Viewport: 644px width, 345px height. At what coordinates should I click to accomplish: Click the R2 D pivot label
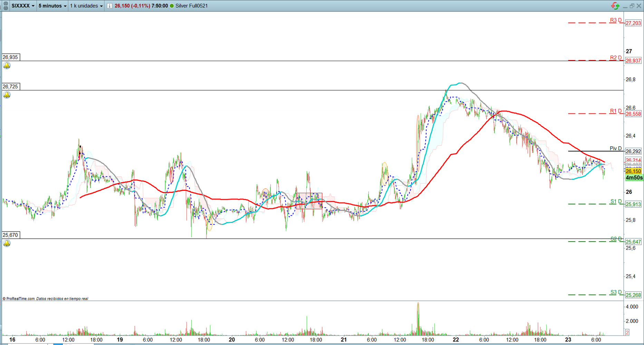coord(616,58)
